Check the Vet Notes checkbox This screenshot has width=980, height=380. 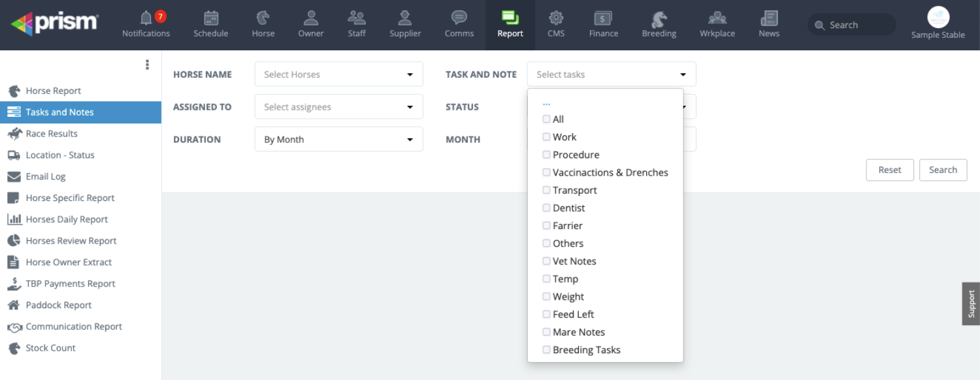[546, 261]
